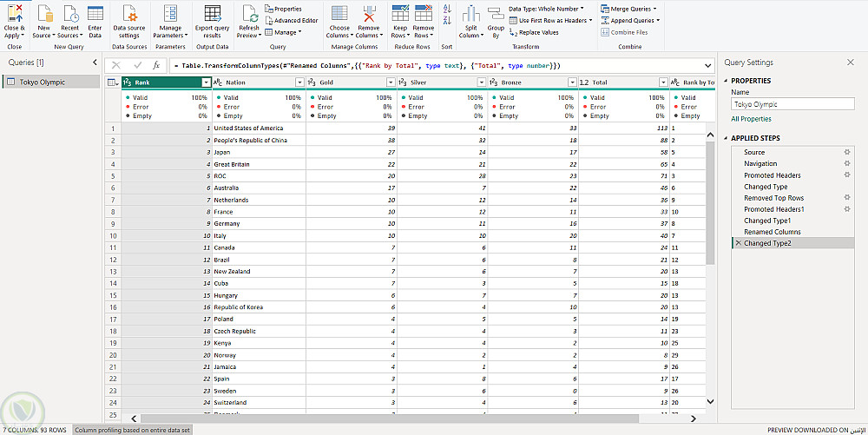This screenshot has height=435, width=868.
Task: Collapse the Queries pane with the chevron
Action: (x=95, y=63)
